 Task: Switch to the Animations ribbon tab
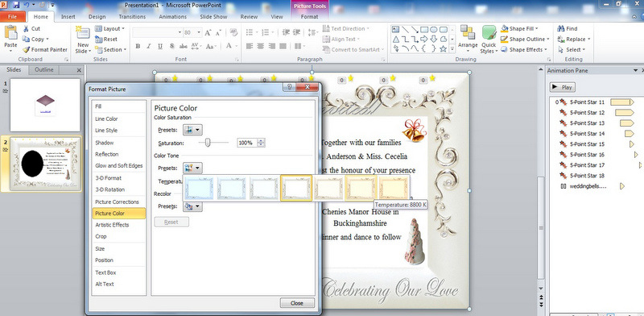tap(172, 17)
